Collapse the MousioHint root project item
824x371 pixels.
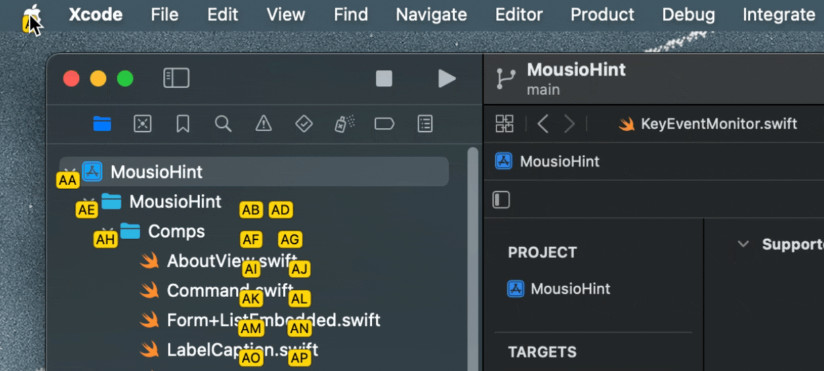point(69,172)
